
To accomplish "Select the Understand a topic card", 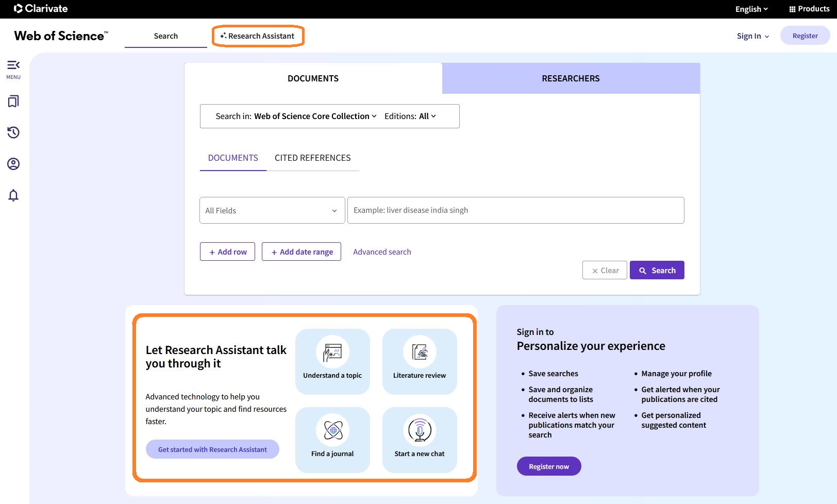I will [332, 362].
